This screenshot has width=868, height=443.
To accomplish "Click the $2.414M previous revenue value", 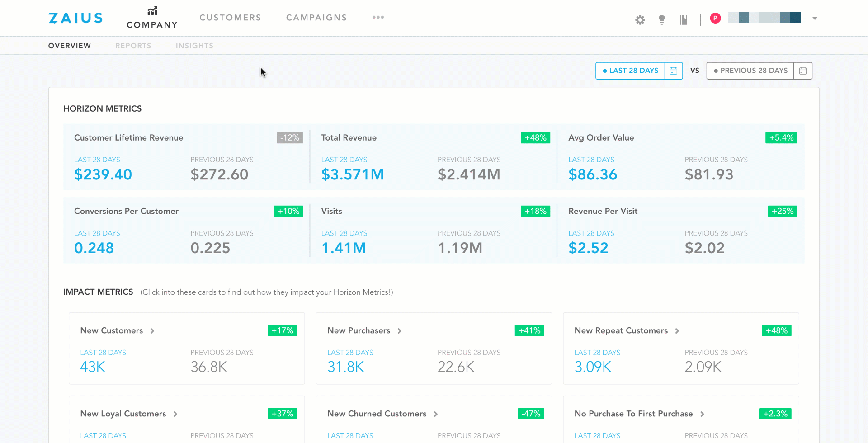I will (469, 174).
